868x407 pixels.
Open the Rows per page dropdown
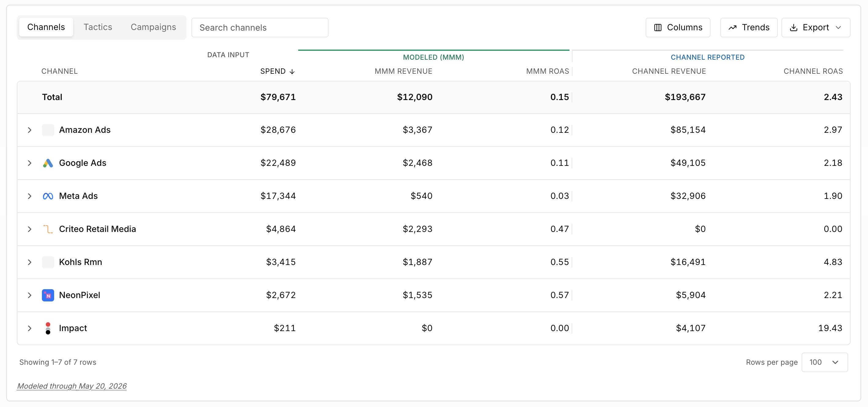click(825, 363)
